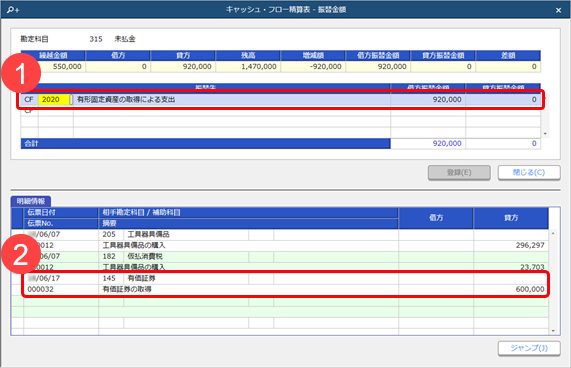Select 有形固定資産の取得による支出 row text

pos(126,99)
